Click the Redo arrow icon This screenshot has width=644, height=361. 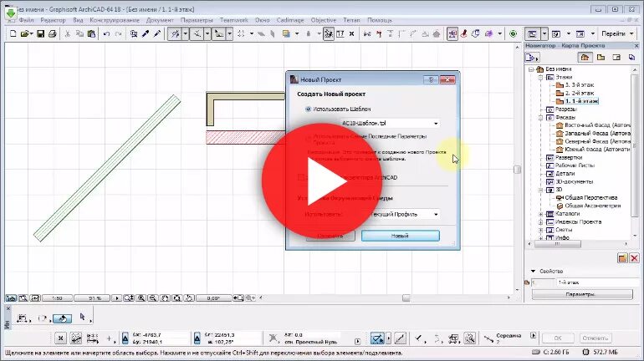tap(118, 33)
